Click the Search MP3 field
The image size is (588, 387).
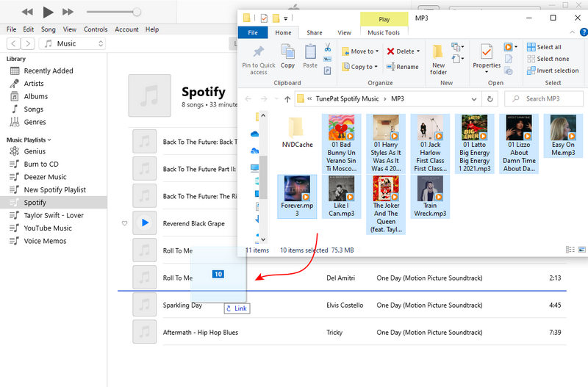point(543,99)
